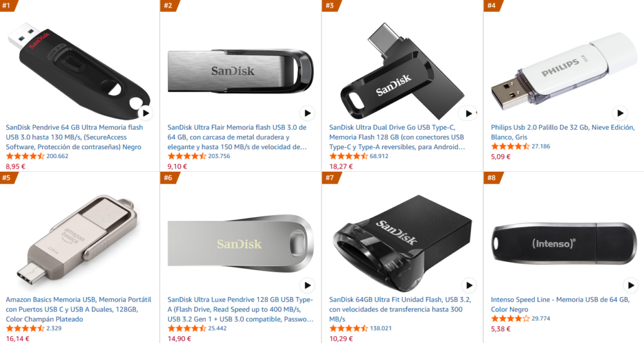
Task: Open the Philips Usb 2.0 Palillo De 32 Gb link
Action: [563, 132]
